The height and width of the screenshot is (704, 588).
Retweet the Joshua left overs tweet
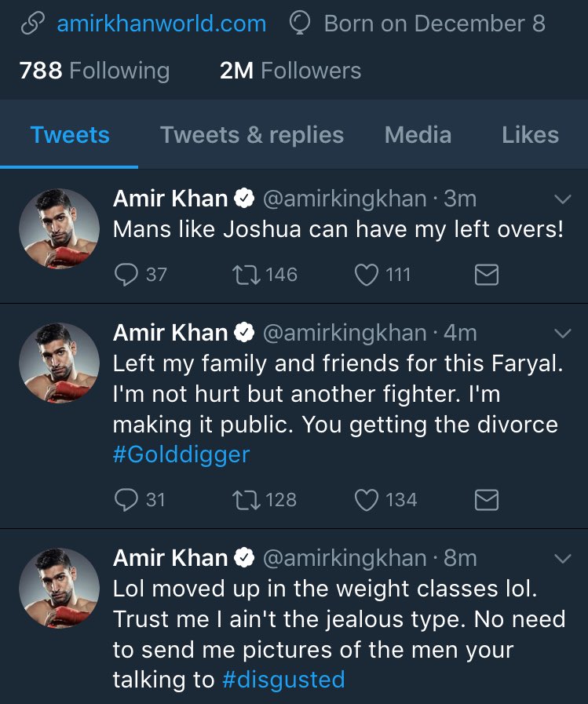245,275
